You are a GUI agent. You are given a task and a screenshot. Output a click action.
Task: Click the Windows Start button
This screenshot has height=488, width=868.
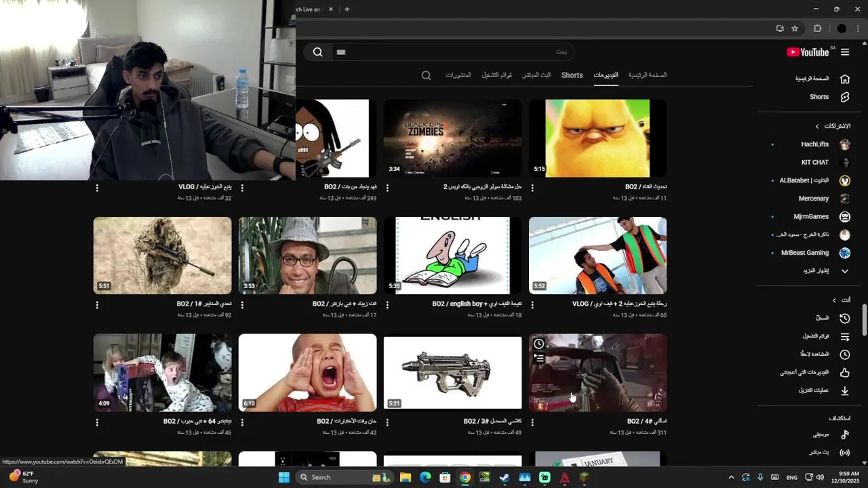pyautogui.click(x=284, y=477)
